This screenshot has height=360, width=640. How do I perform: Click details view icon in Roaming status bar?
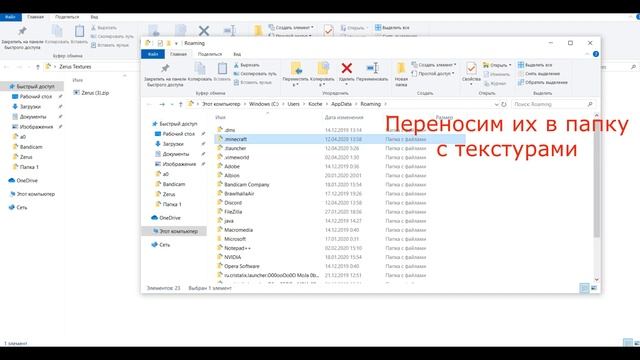point(584,288)
